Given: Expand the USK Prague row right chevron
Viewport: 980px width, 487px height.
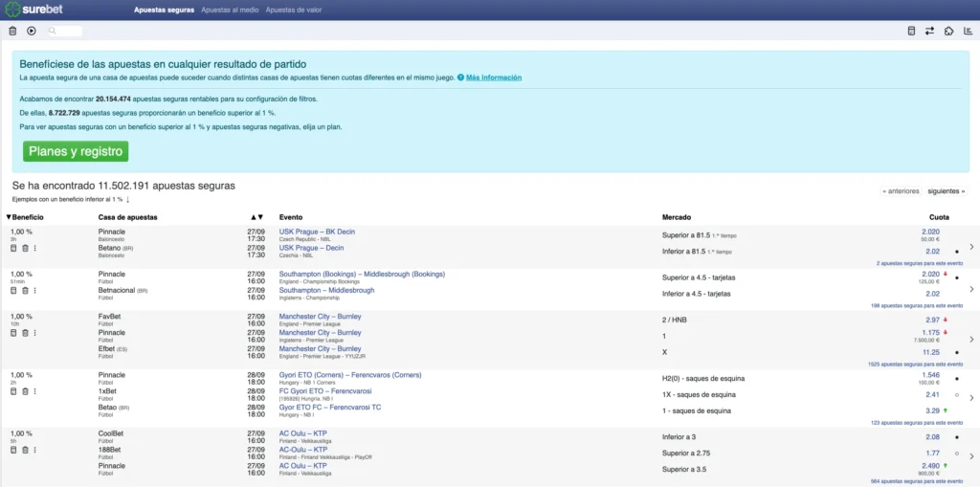Looking at the screenshot, I should click(x=971, y=247).
